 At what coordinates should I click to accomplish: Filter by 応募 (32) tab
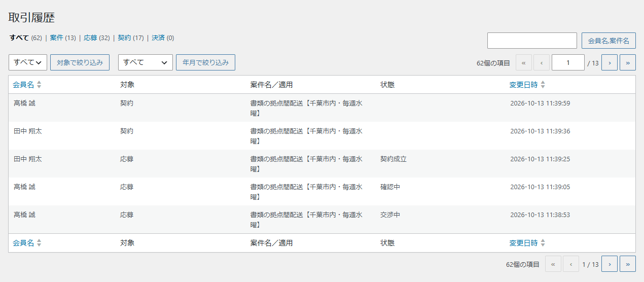coord(97,38)
